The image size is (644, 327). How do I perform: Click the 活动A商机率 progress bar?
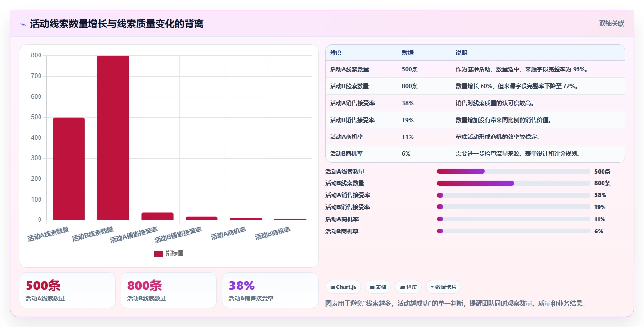(x=513, y=219)
